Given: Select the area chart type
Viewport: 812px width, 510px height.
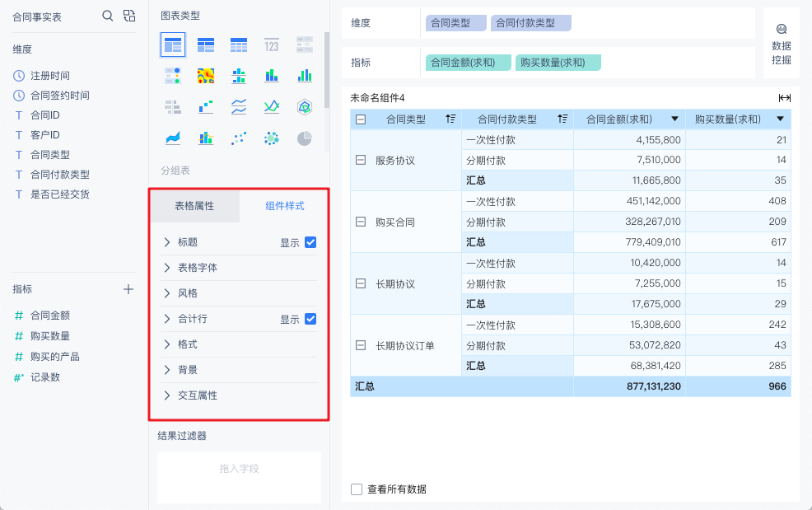Looking at the screenshot, I should point(173,138).
